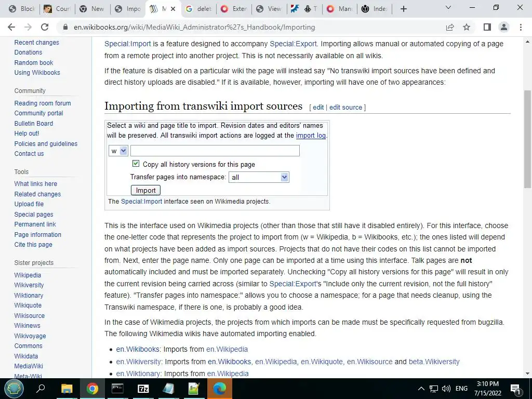Screen dimensions: 532x399
Task: Switch to the 'Cour' tab
Action: 57,9
